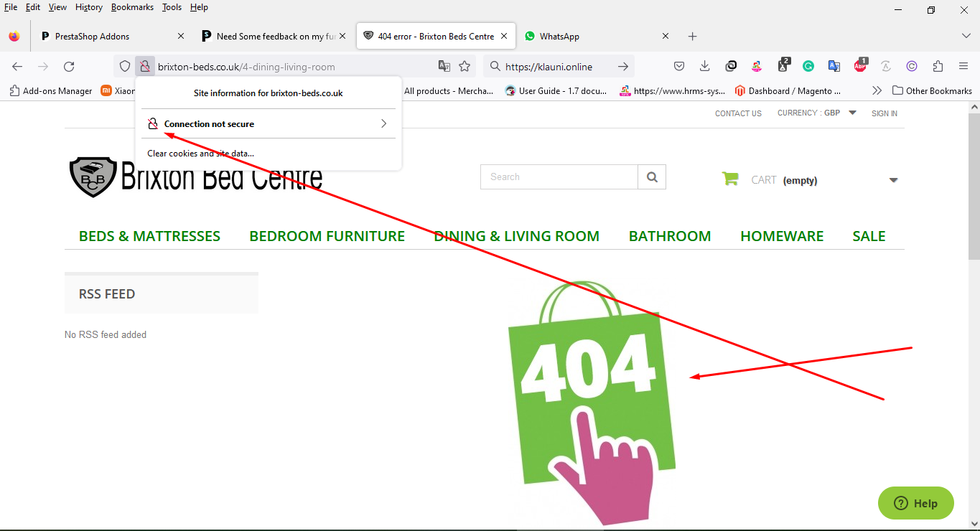
Task: Open the Adblock Plus extension
Action: click(x=860, y=67)
